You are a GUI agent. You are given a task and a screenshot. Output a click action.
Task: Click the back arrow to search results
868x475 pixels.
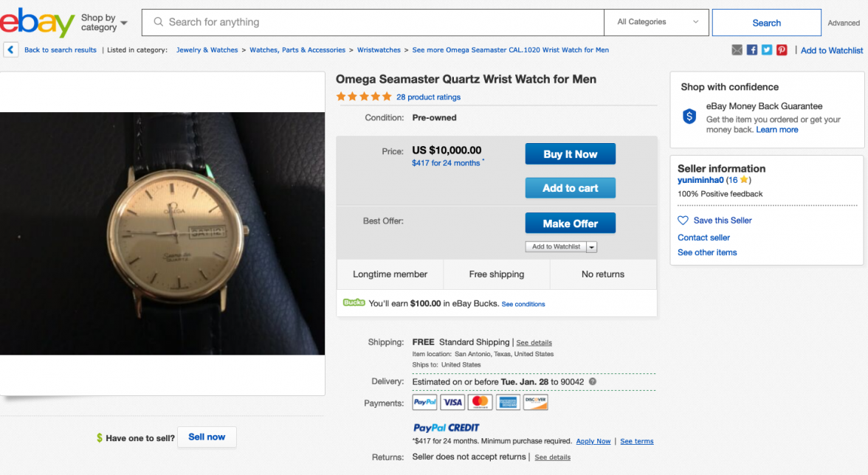pos(11,50)
